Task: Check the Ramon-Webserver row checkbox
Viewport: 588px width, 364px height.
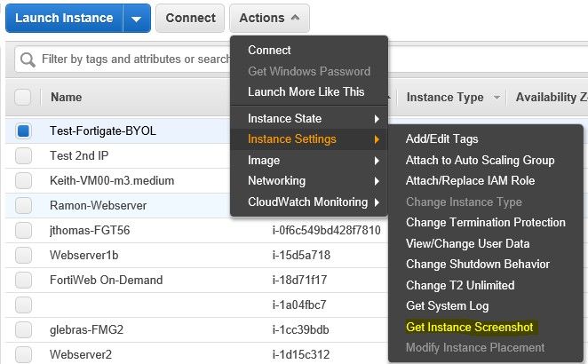Action: coord(23,205)
